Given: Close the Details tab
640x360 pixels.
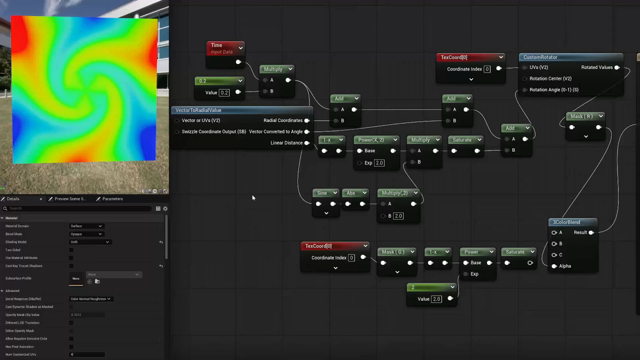Looking at the screenshot, I should (x=41, y=199).
